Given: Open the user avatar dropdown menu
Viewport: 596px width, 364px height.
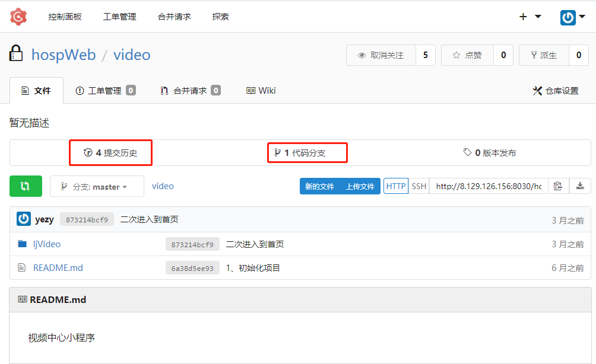Looking at the screenshot, I should 572,17.
